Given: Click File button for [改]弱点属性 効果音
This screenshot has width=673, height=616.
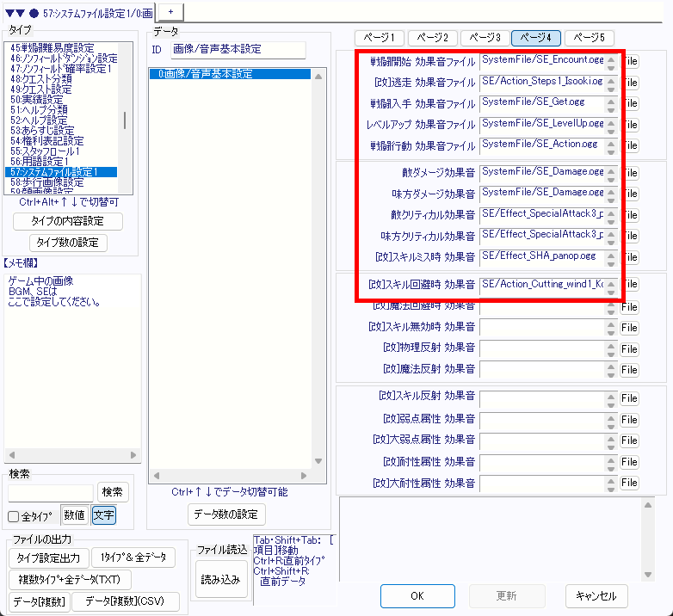Looking at the screenshot, I should point(630,420).
